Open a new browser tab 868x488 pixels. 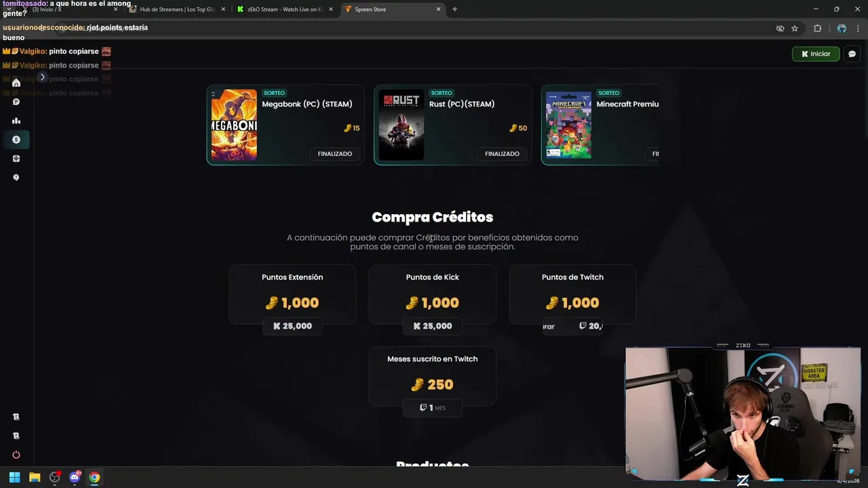click(454, 9)
